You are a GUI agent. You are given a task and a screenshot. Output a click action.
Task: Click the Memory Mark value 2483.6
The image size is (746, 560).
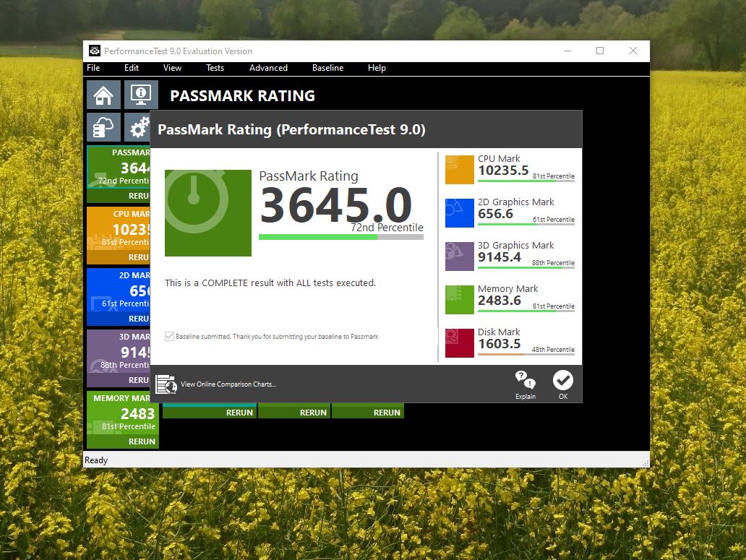pos(500,301)
